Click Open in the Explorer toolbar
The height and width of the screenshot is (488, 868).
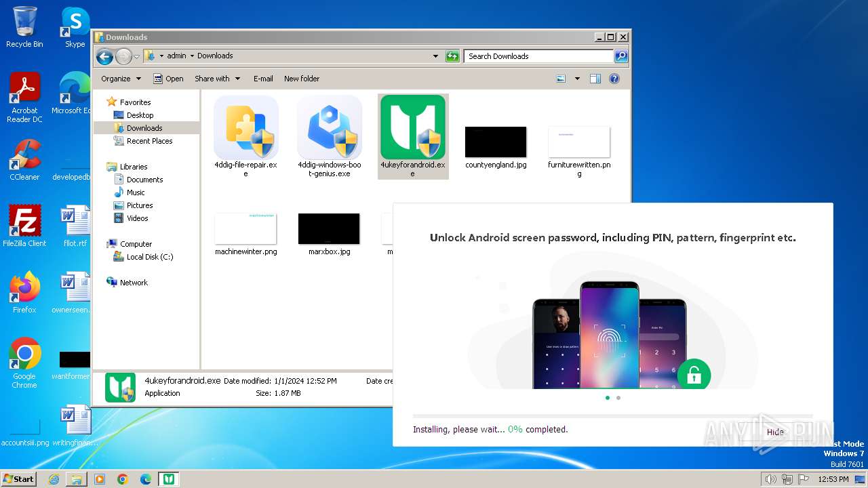click(x=168, y=79)
